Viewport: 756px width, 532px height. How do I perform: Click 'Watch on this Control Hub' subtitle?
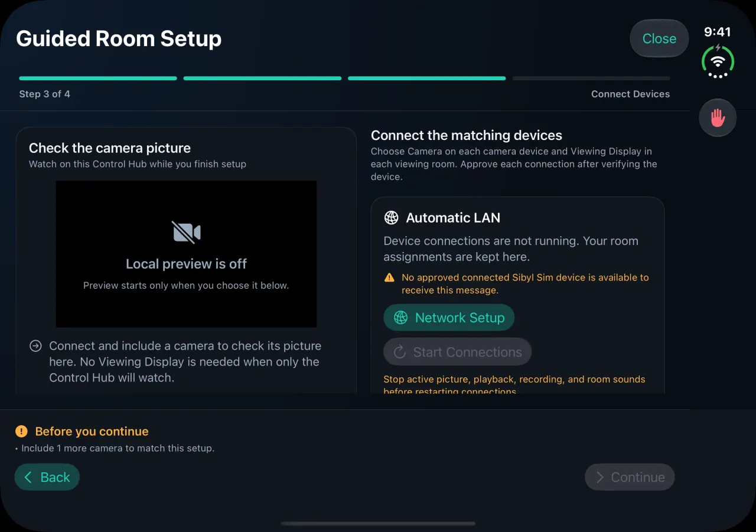click(x=138, y=164)
